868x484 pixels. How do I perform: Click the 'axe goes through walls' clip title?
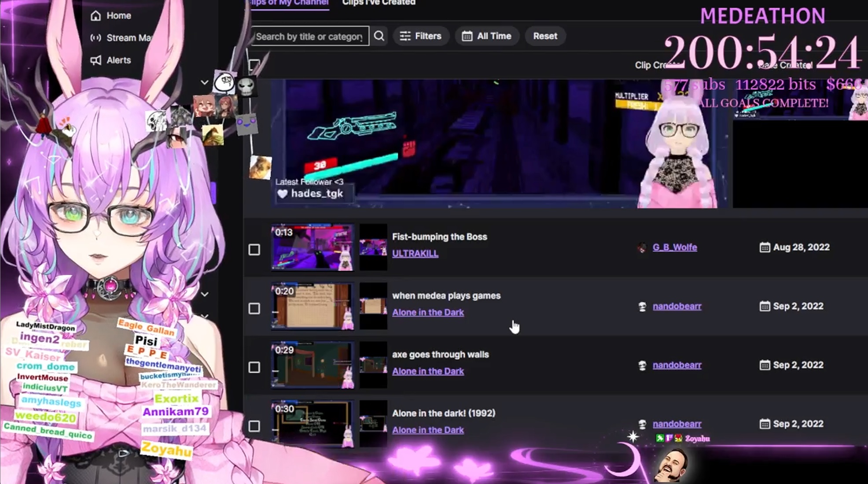(x=440, y=355)
